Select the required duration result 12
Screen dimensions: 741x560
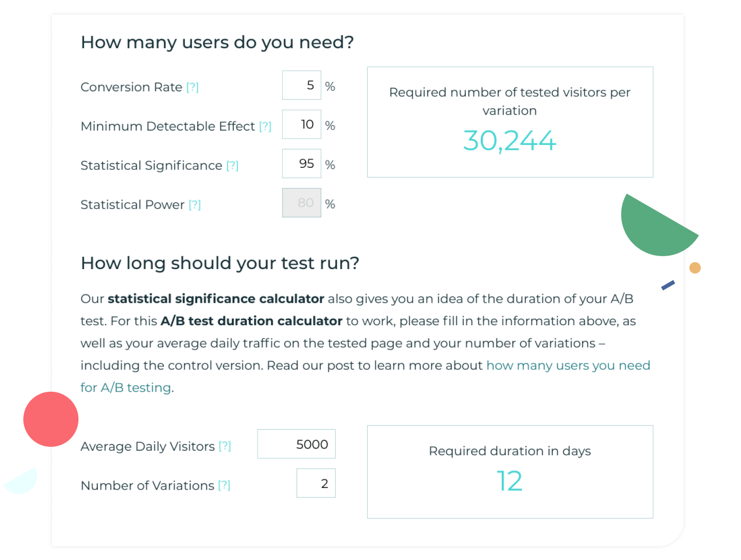(x=510, y=481)
